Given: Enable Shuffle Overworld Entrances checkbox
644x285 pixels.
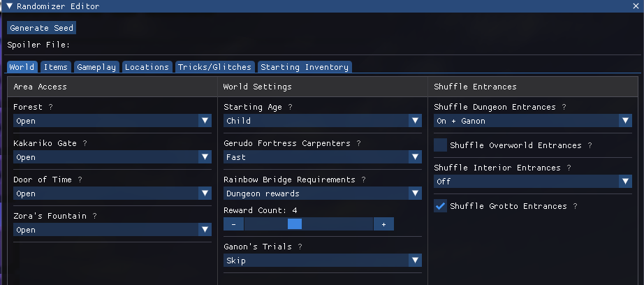Looking at the screenshot, I should click(441, 145).
